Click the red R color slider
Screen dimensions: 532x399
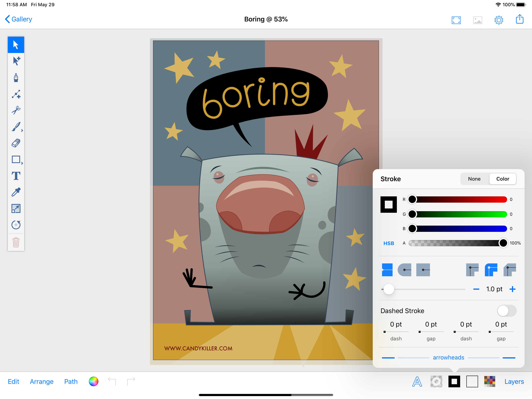click(458, 199)
